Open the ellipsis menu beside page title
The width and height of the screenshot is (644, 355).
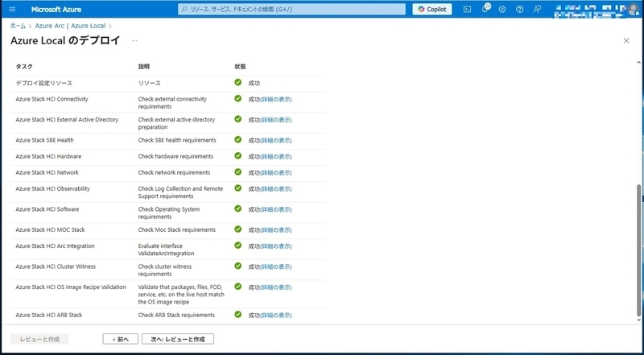(x=134, y=41)
